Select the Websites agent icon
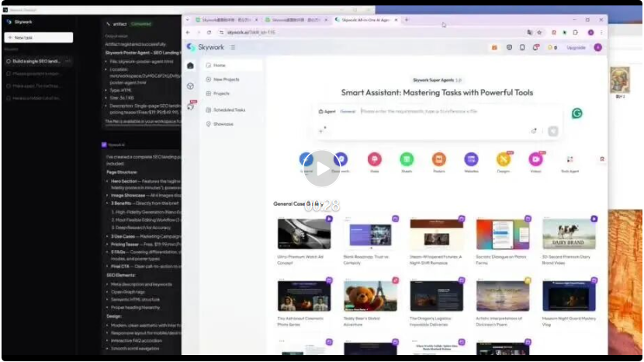 pos(471,158)
